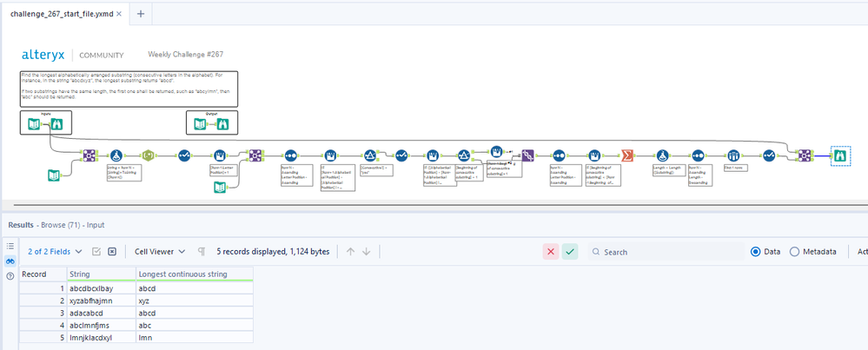The height and width of the screenshot is (350, 868).
Task: Select Text Input tool below first Join
Action: [x=54, y=175]
